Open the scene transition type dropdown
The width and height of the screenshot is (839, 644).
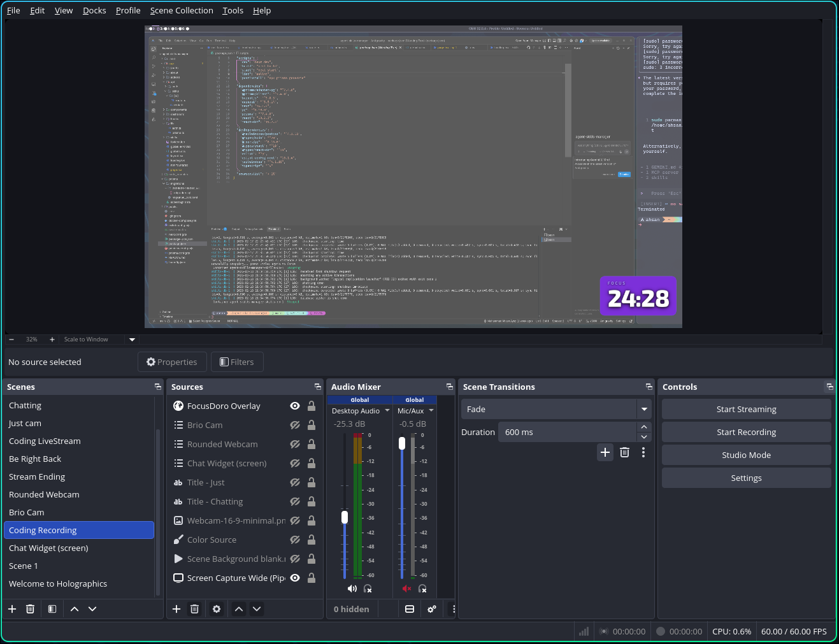(644, 409)
